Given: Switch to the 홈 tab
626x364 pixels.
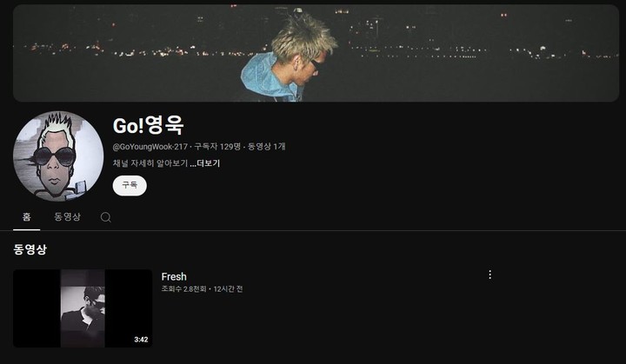Looking at the screenshot, I should coord(26,216).
